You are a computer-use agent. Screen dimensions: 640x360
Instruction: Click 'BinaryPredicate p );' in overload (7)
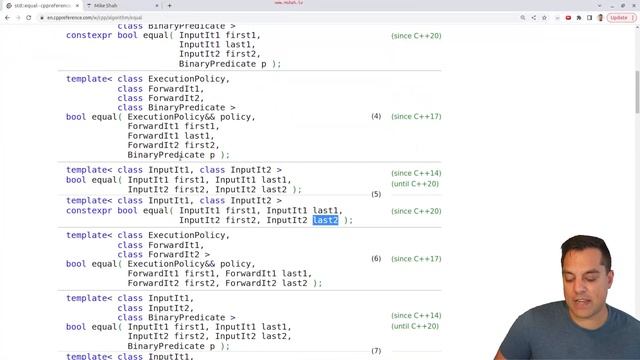click(x=178, y=346)
